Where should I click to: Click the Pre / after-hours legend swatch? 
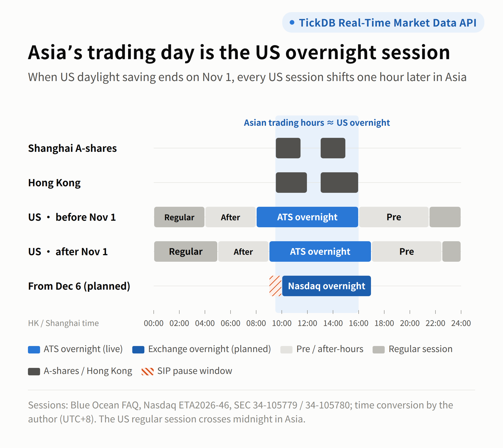pyautogui.click(x=286, y=350)
